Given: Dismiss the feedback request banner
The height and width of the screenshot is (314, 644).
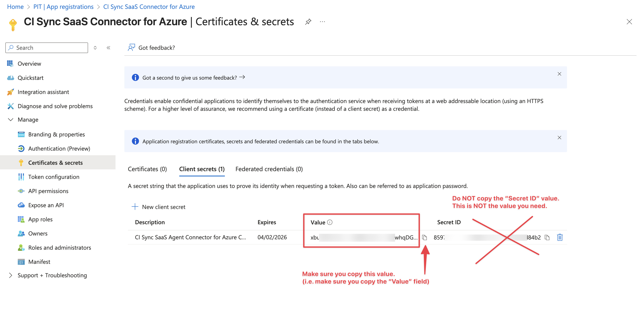Looking at the screenshot, I should (x=559, y=74).
